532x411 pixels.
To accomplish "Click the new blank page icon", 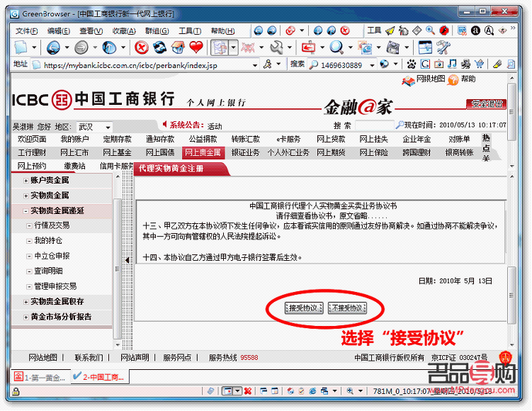I will click(x=21, y=47).
